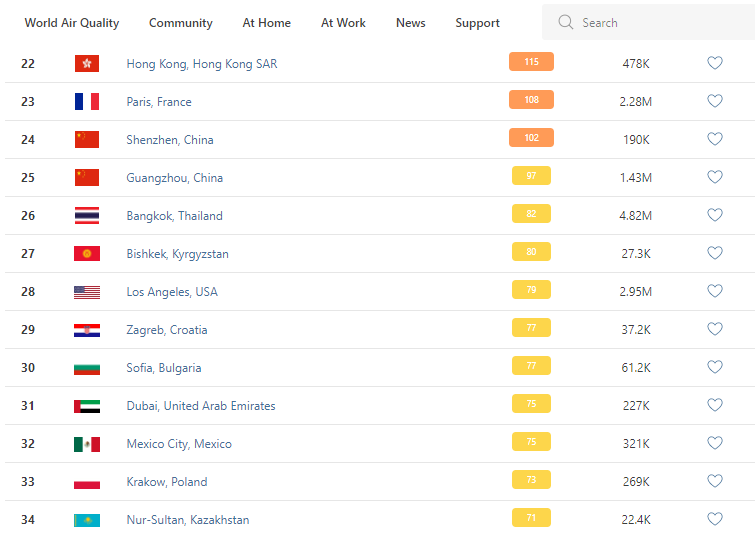Click the heart icon for Krakow, Poland
Viewport: 755px width, 537px height.
[715, 481]
